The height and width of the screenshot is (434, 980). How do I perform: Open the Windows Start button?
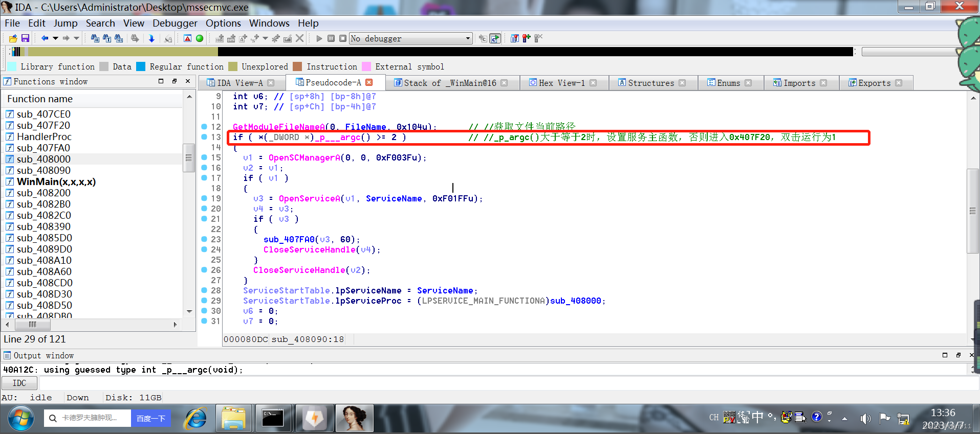pyautogui.click(x=20, y=419)
